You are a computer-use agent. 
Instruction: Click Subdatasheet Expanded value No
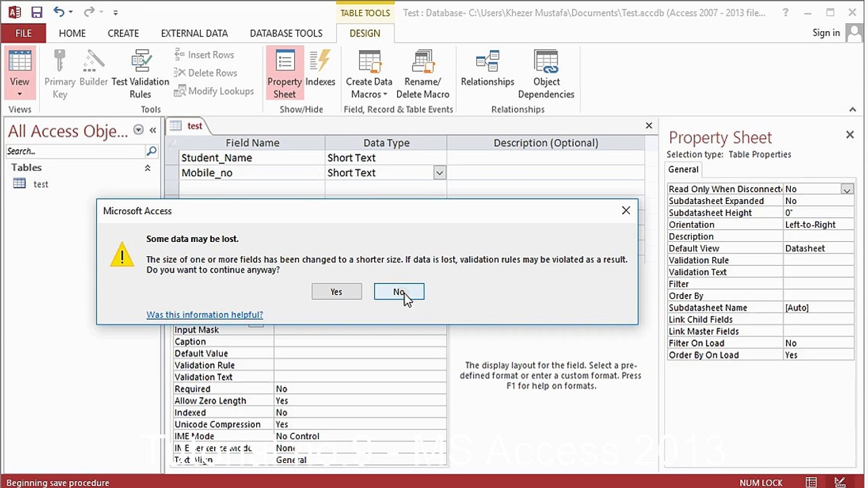coord(819,201)
